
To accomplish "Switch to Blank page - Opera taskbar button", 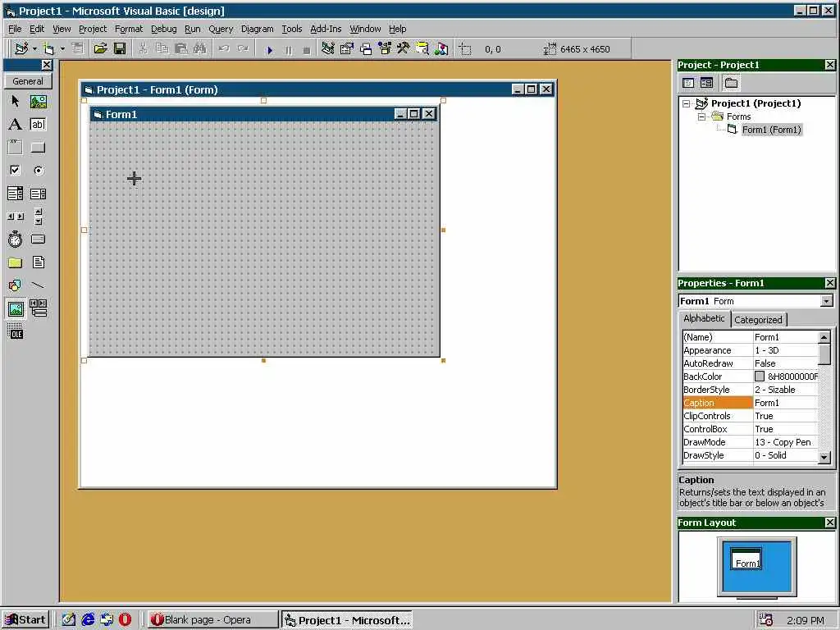I will click(x=212, y=620).
